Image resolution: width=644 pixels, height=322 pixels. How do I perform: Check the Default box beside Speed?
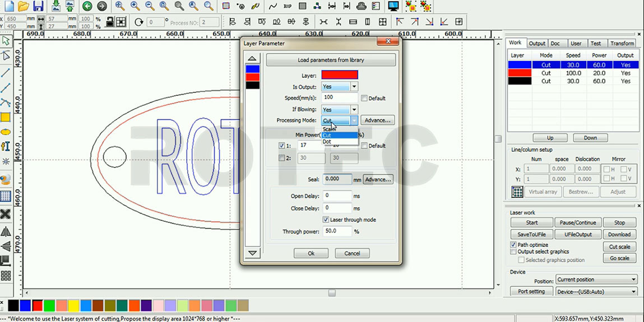(x=364, y=99)
